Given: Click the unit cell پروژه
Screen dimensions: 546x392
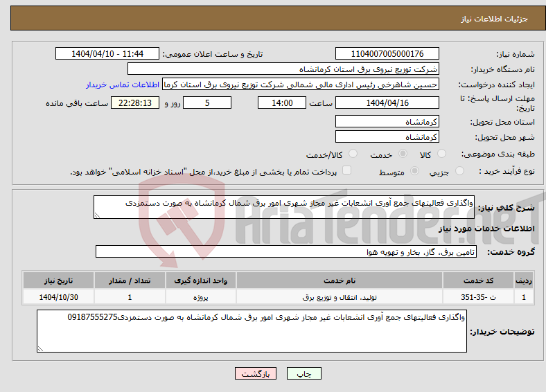Looking at the screenshot, I should click(201, 297).
